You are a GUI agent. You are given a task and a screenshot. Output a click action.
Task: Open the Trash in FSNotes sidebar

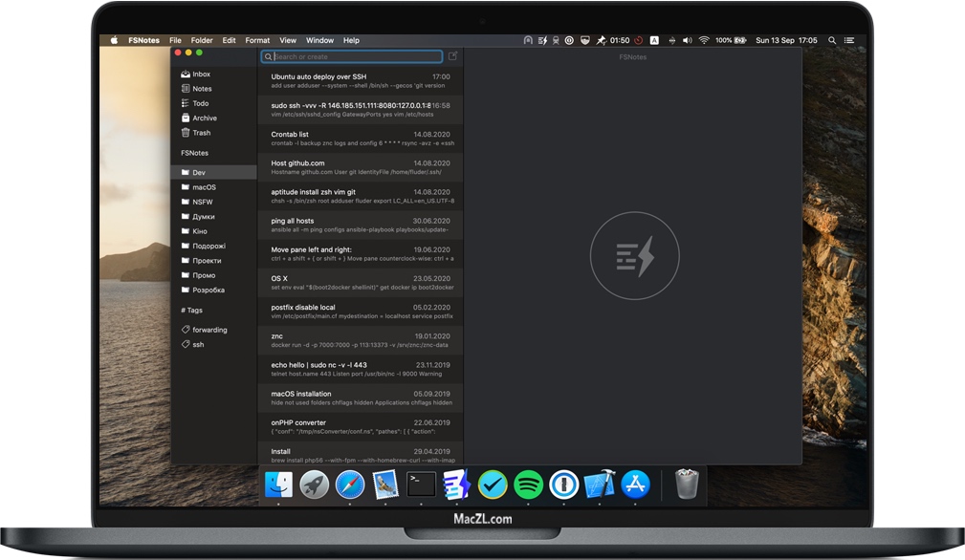click(x=198, y=133)
